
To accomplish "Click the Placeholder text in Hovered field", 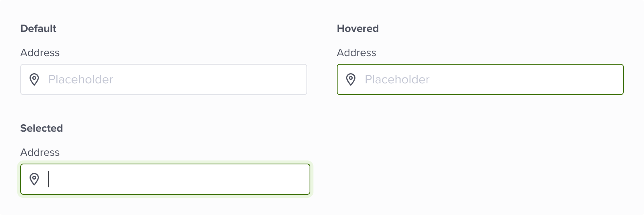I will 397,79.
